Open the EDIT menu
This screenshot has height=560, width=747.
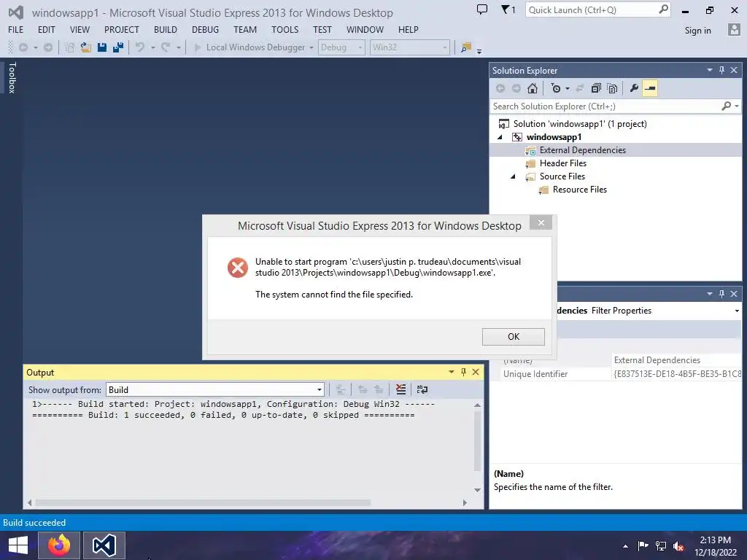(46, 29)
